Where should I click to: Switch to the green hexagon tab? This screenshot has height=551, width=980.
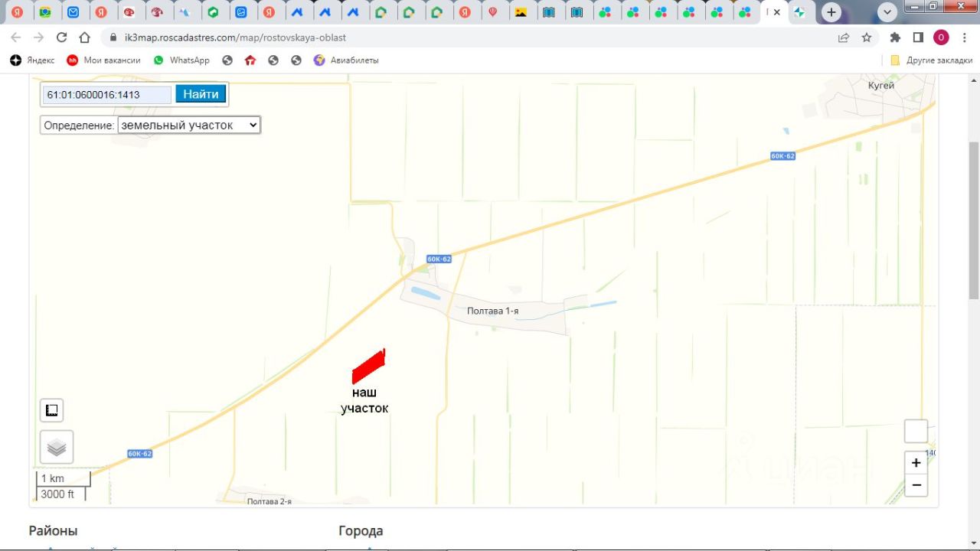213,12
